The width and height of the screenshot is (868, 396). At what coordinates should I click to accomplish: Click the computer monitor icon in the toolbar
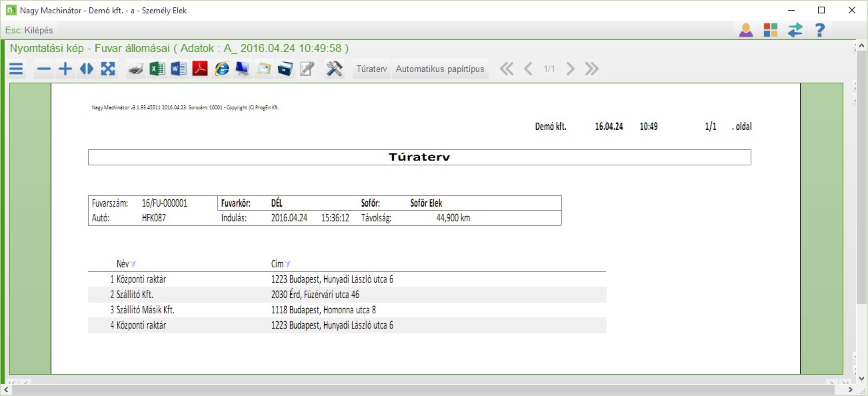pyautogui.click(x=243, y=69)
